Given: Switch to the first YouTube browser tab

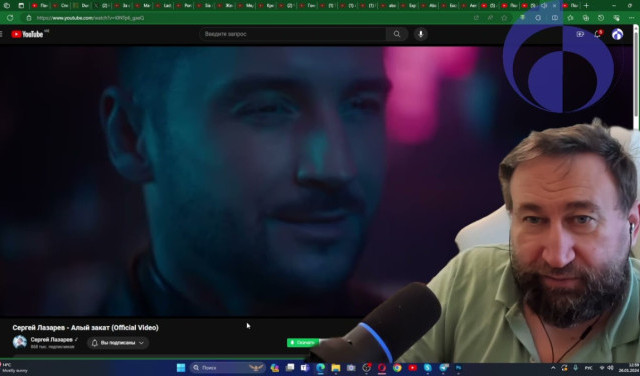Looking at the screenshot, I should (x=40, y=6).
